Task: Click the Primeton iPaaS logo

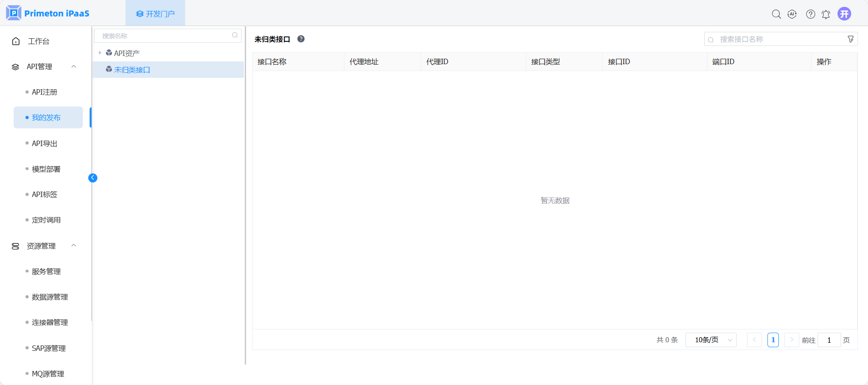Action: [48, 13]
